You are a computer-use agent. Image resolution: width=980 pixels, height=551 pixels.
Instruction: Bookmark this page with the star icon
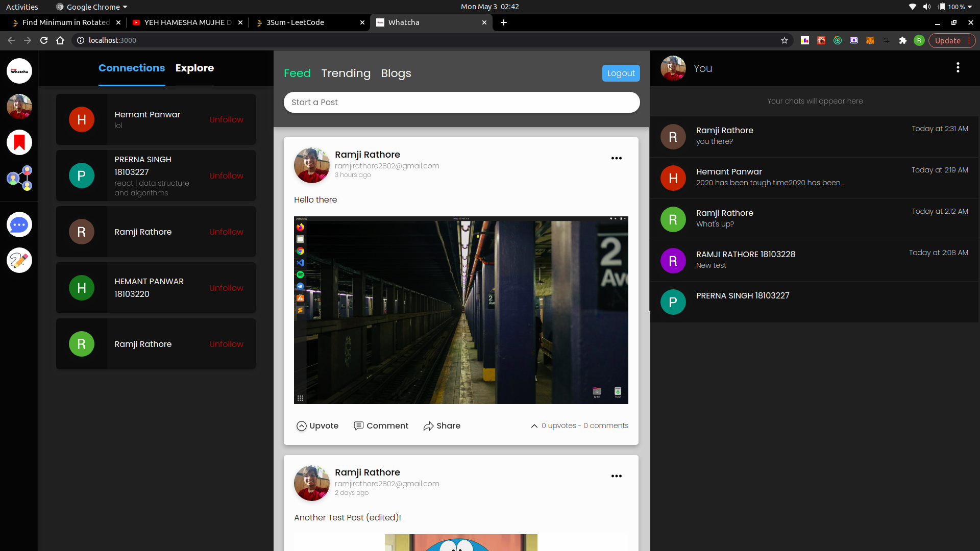pos(785,40)
